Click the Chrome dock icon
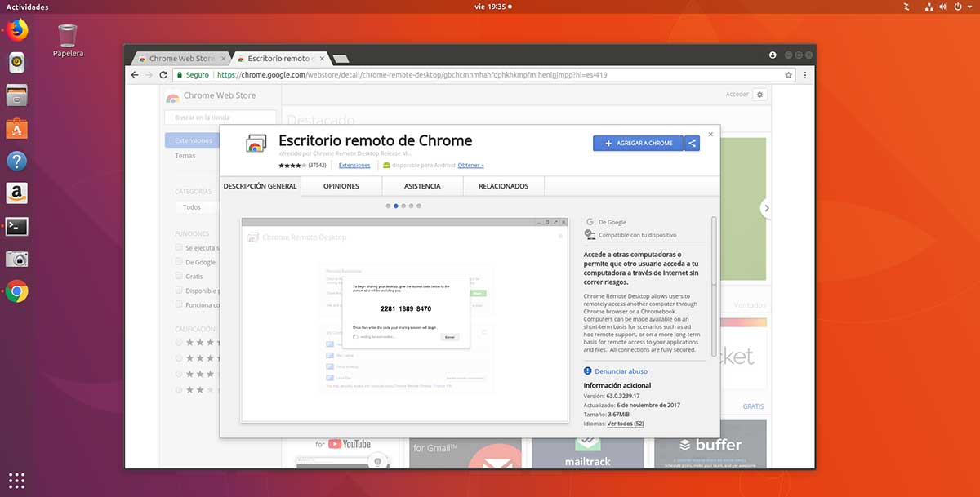 coord(17,291)
